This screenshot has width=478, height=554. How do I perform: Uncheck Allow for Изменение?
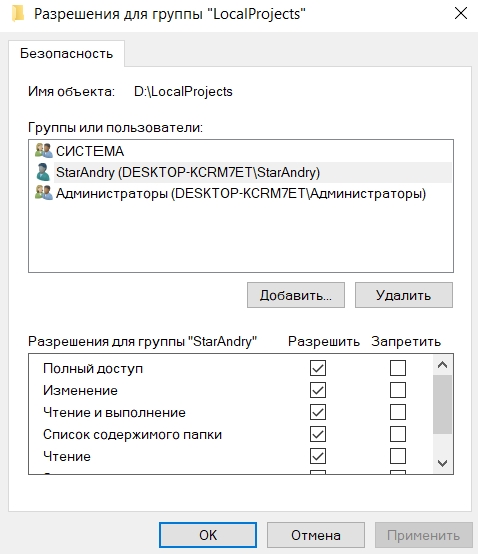click(318, 390)
